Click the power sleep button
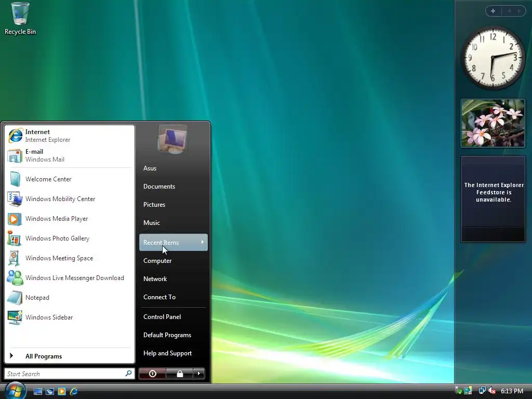The height and width of the screenshot is (399, 532). coord(152,374)
